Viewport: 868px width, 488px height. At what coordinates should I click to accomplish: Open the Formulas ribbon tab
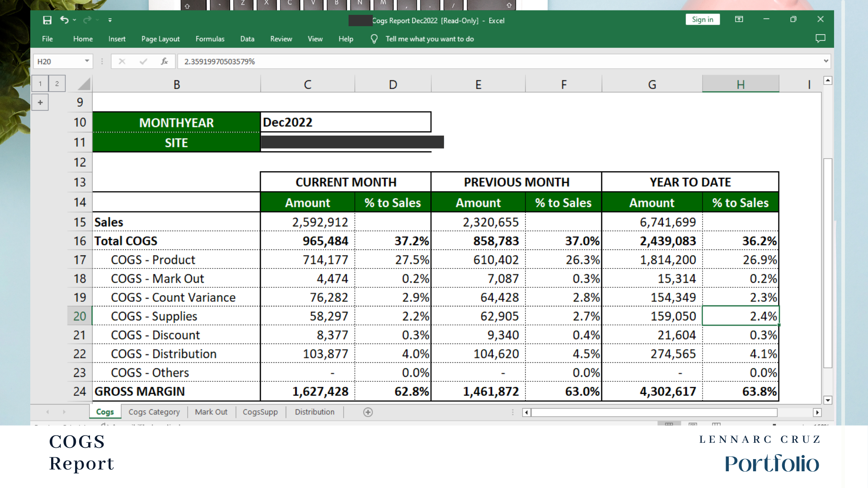210,39
